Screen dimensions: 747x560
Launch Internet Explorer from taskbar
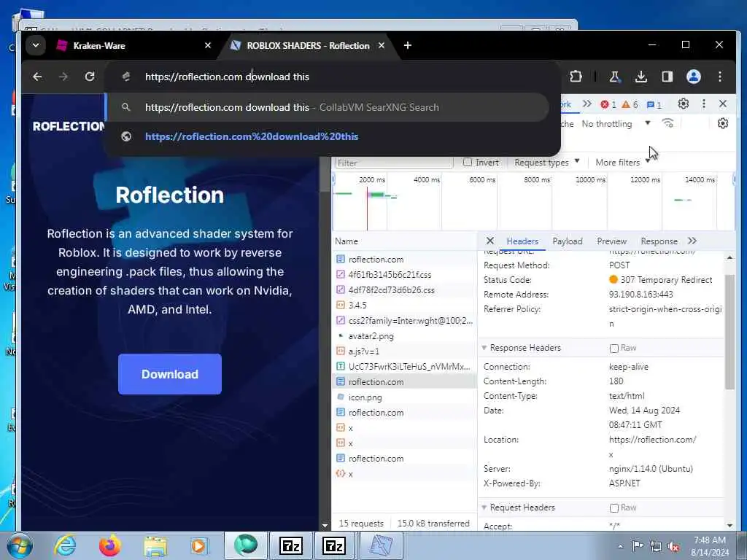tap(65, 545)
